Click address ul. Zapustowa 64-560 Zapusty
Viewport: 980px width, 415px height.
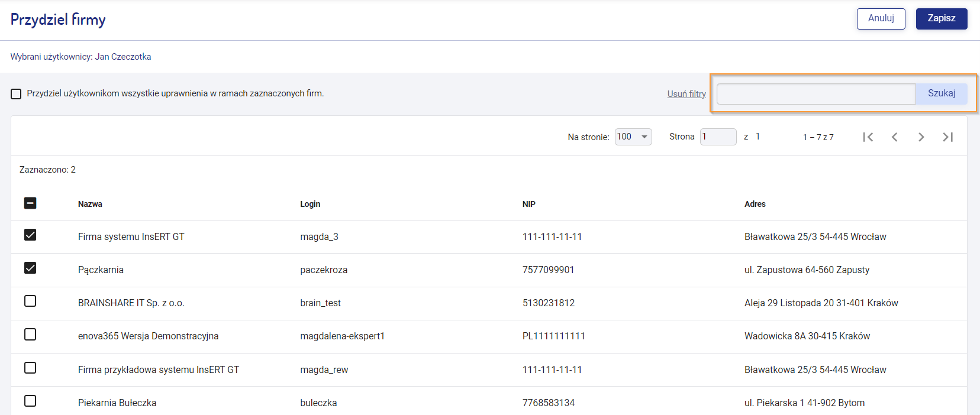point(807,270)
